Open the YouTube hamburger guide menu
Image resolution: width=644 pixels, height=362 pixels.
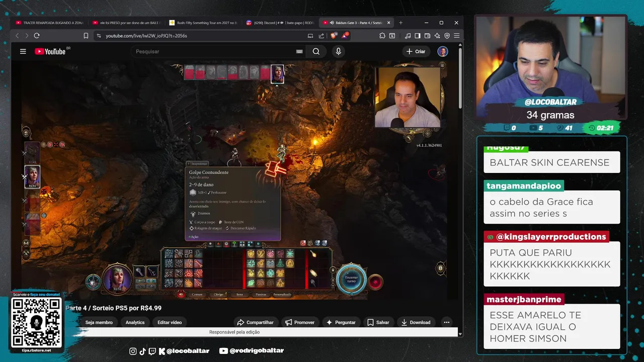(x=23, y=51)
